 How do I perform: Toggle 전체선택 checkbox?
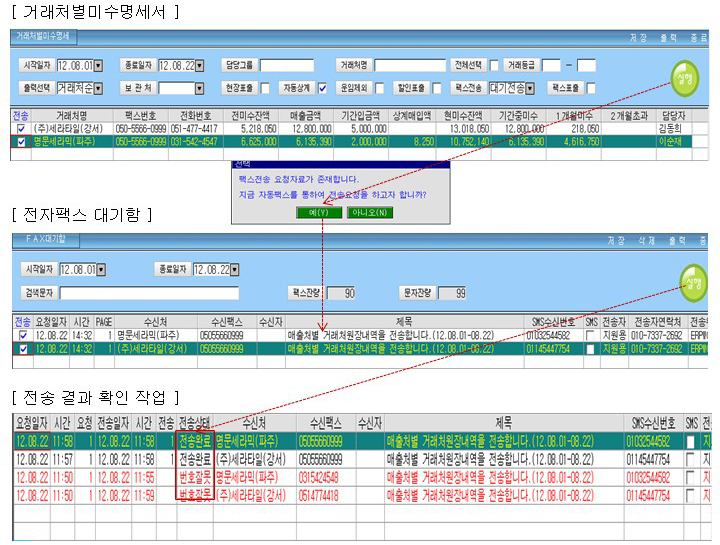click(x=494, y=66)
